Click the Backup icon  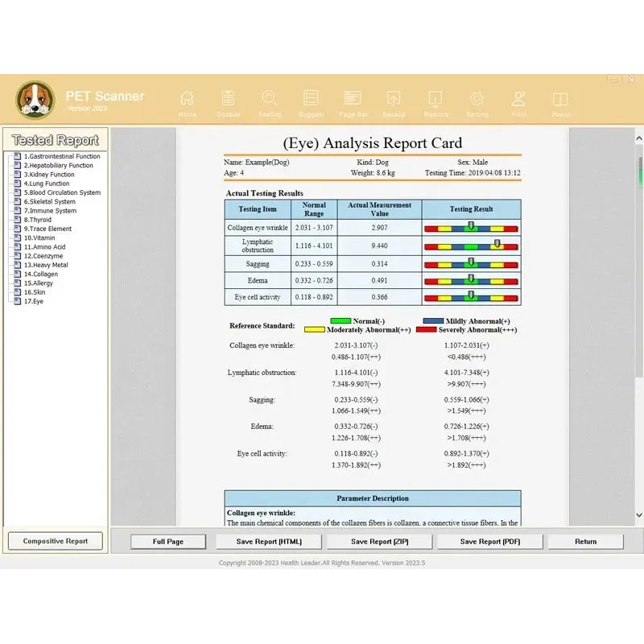(394, 101)
